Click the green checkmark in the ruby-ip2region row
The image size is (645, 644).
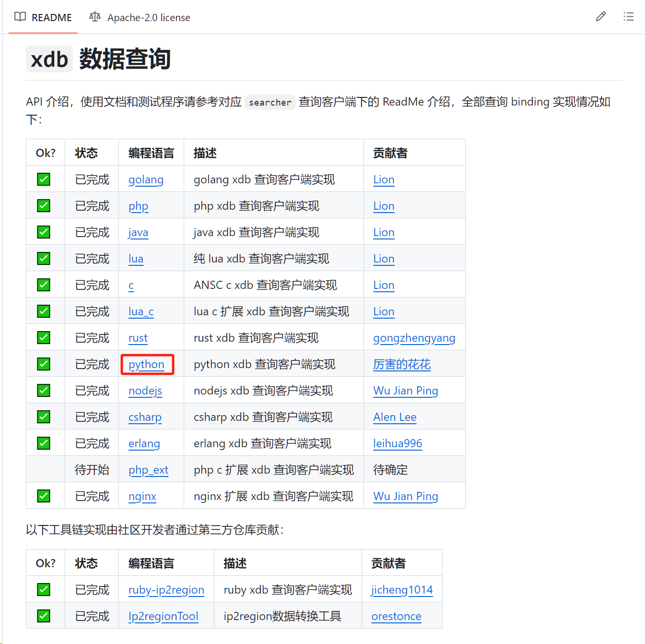(44, 589)
